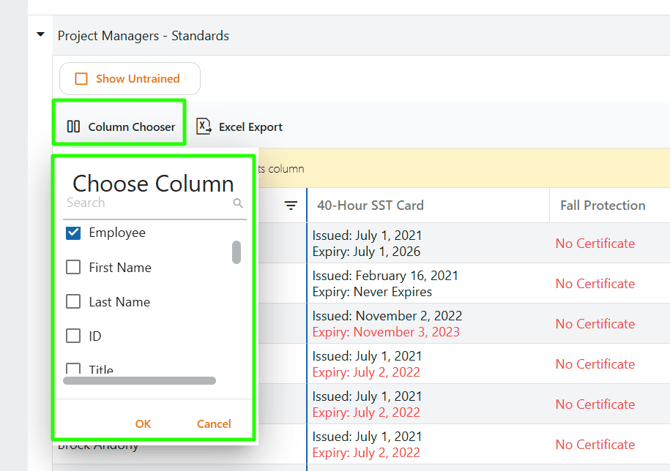Check the Last Name column checkbox
Viewport: 670px width, 471px height.
(x=73, y=302)
